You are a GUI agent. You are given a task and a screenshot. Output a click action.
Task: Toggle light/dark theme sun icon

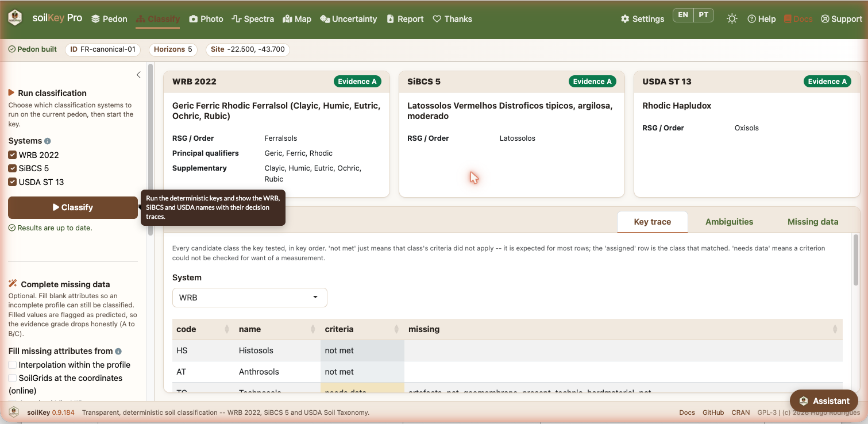pos(732,19)
